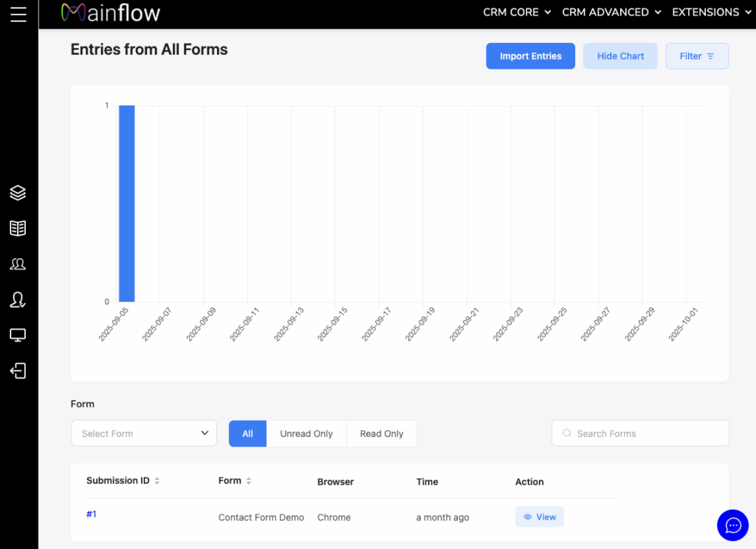Show all entries with the All toggle
The width and height of the screenshot is (756, 549).
point(247,434)
